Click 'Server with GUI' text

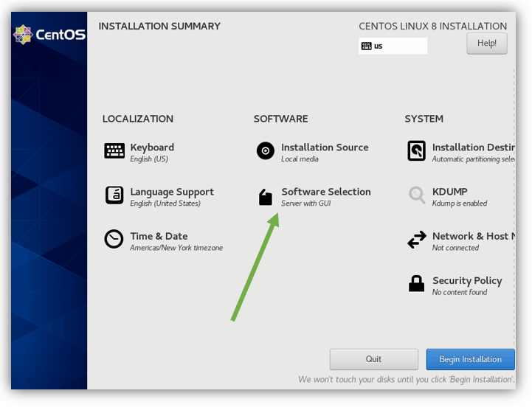[x=306, y=204]
